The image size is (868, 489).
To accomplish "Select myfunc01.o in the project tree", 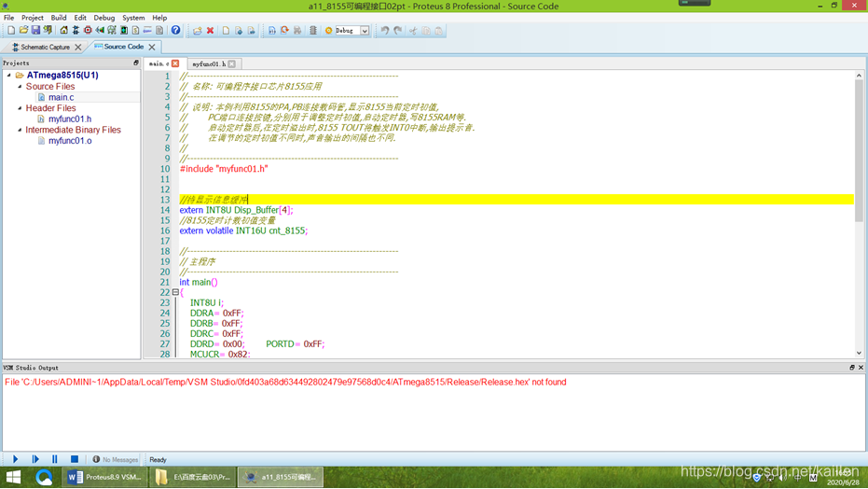I will coord(70,141).
